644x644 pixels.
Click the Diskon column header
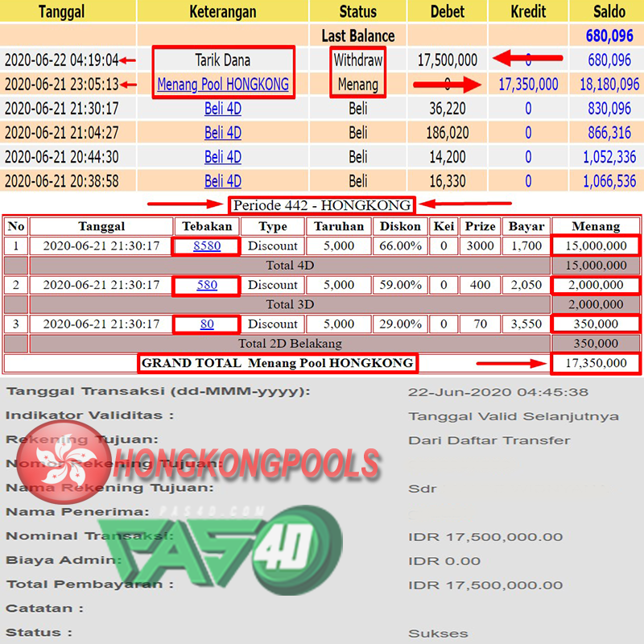[x=400, y=226]
